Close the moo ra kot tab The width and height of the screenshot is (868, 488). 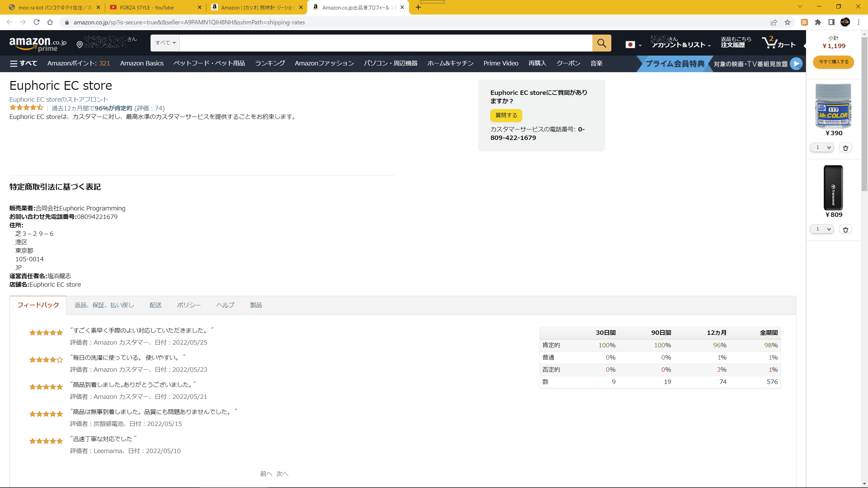point(98,7)
